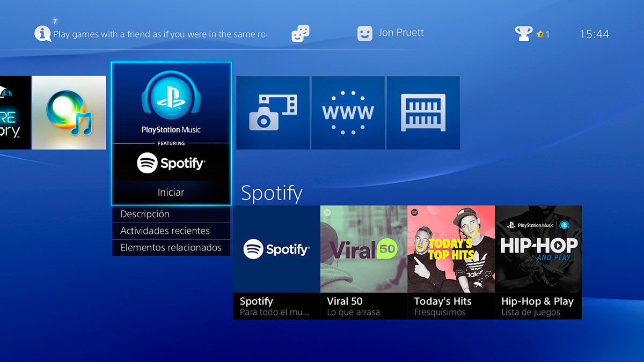Image resolution: width=644 pixels, height=362 pixels.
Task: Click the Jon Pruett username text
Action: 401,33
